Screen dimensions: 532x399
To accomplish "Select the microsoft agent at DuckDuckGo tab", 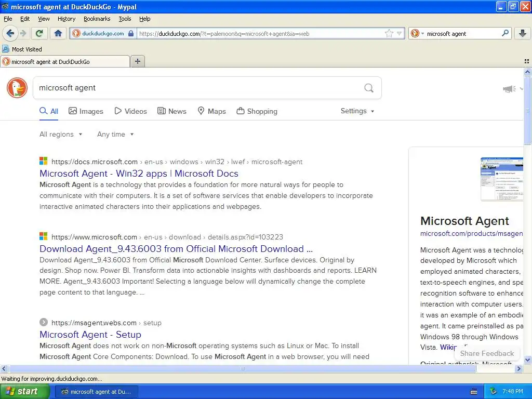I will coord(65,61).
